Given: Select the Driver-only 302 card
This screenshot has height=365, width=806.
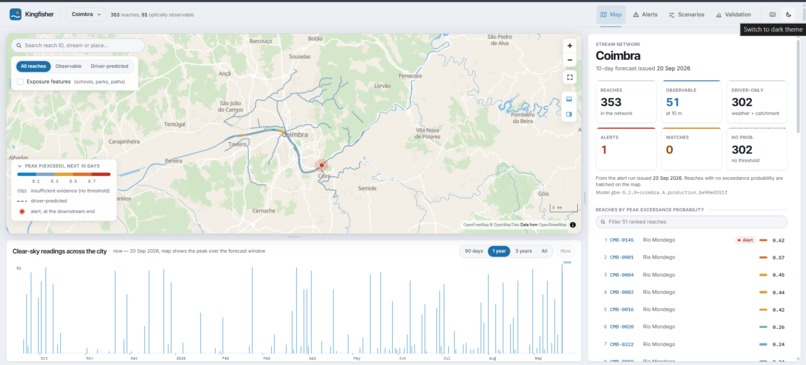Looking at the screenshot, I should [x=757, y=101].
